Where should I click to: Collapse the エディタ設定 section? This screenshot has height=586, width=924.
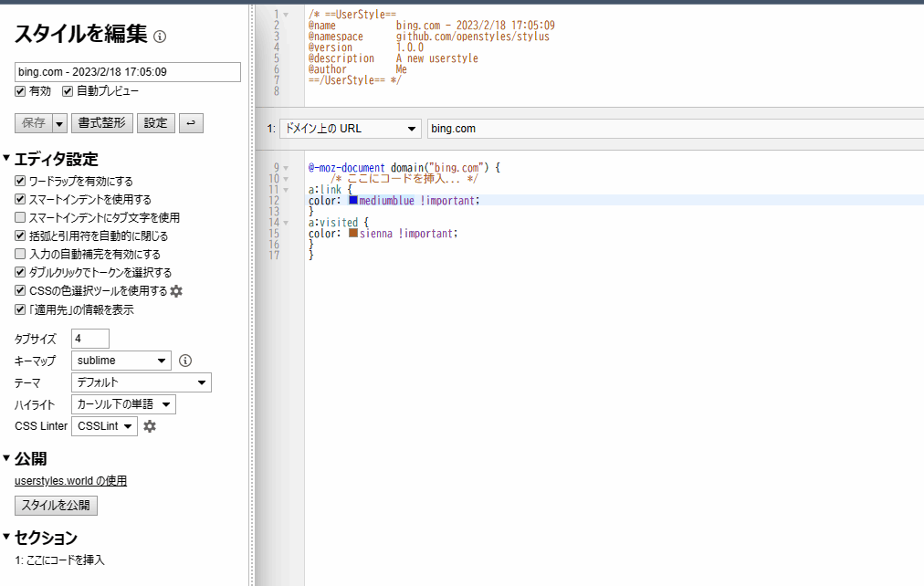click(x=6, y=158)
